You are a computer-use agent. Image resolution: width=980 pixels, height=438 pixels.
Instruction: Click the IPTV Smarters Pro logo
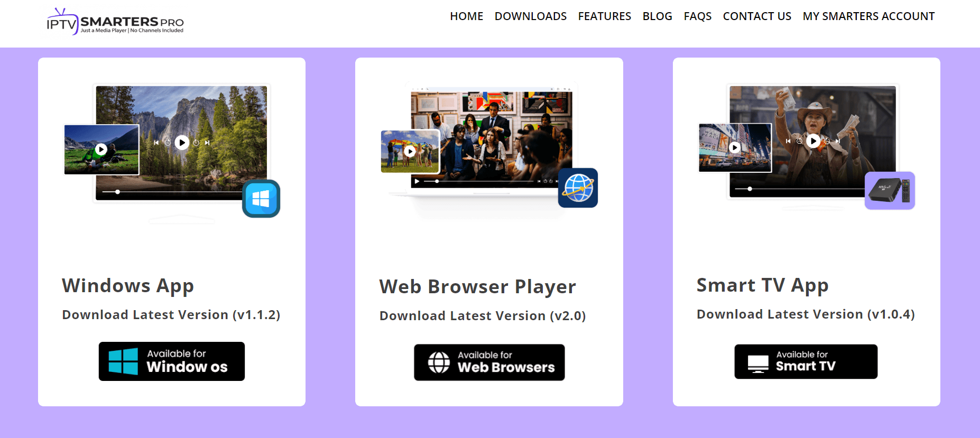pyautogui.click(x=115, y=22)
